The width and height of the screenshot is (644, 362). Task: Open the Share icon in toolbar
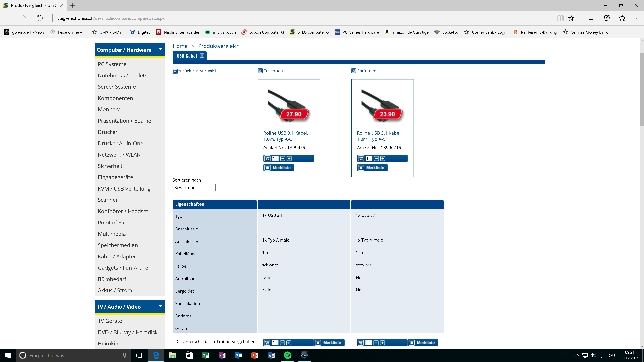(x=622, y=18)
